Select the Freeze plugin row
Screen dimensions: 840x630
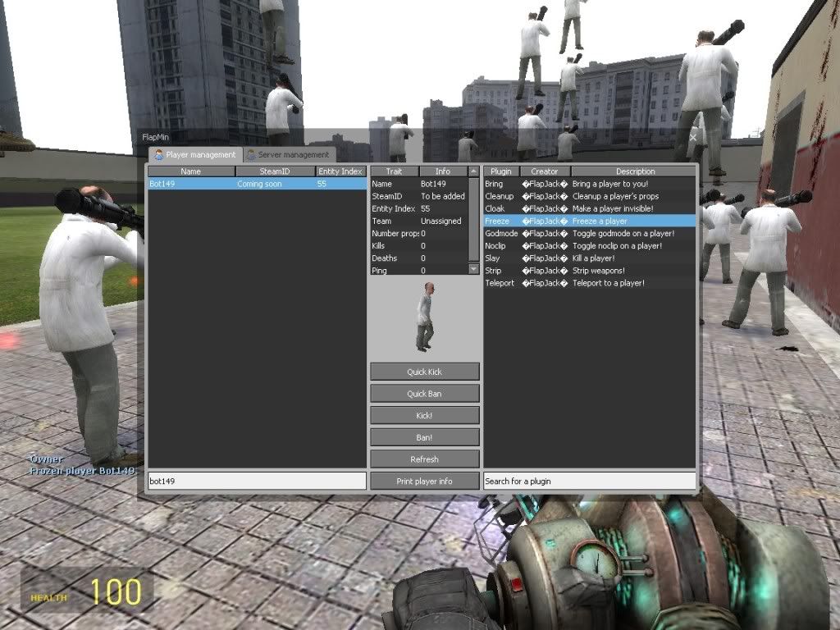590,221
